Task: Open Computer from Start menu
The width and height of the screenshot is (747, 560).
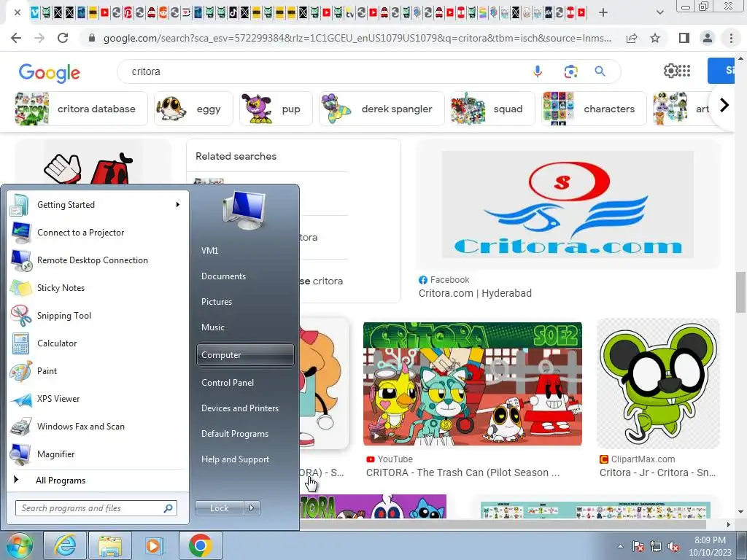Action: click(x=245, y=355)
